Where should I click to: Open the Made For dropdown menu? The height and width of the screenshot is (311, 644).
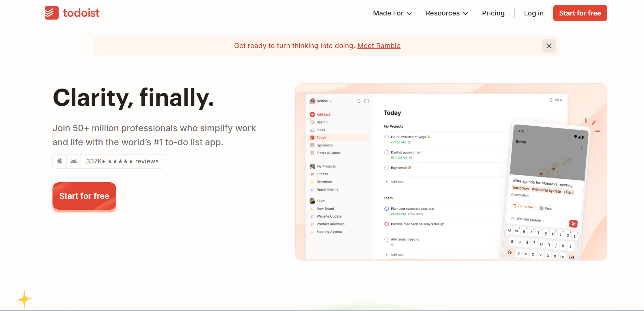[392, 13]
